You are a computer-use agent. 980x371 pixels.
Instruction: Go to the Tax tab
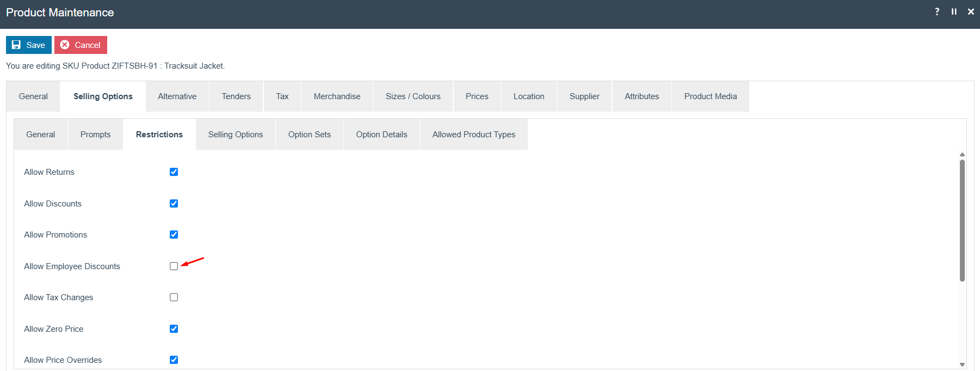(282, 96)
